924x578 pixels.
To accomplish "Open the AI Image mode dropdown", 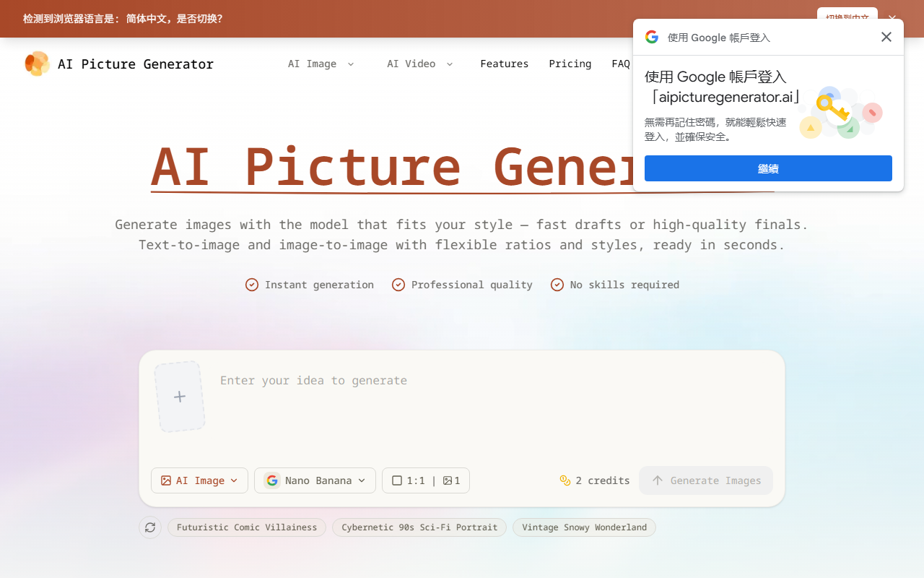I will (x=199, y=480).
